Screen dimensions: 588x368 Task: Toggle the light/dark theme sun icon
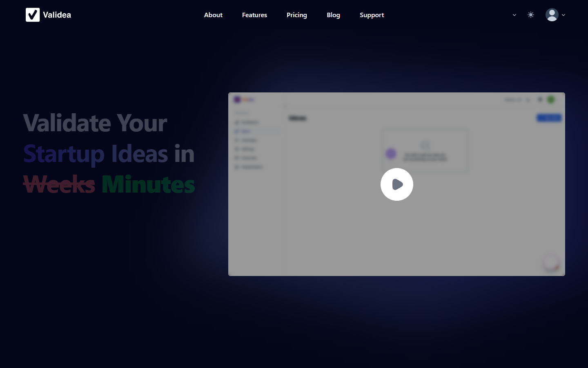[530, 15]
